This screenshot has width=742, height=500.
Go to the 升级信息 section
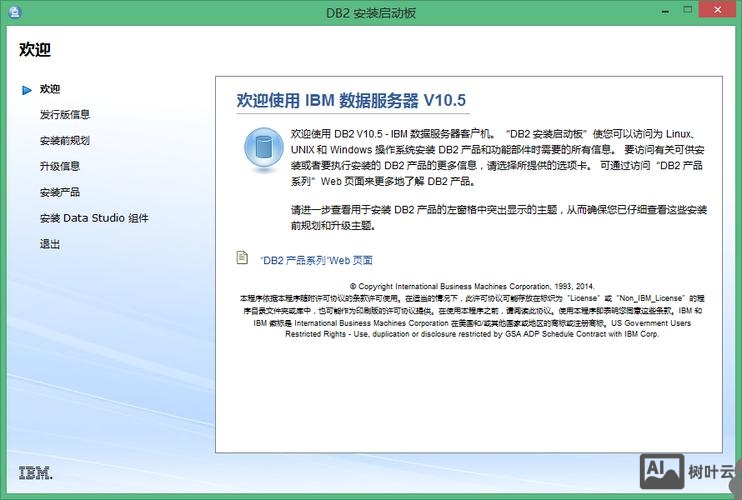pos(60,166)
